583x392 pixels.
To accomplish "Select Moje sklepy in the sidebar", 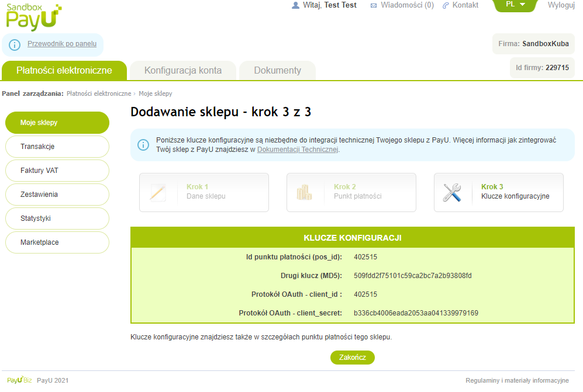I will (x=57, y=123).
